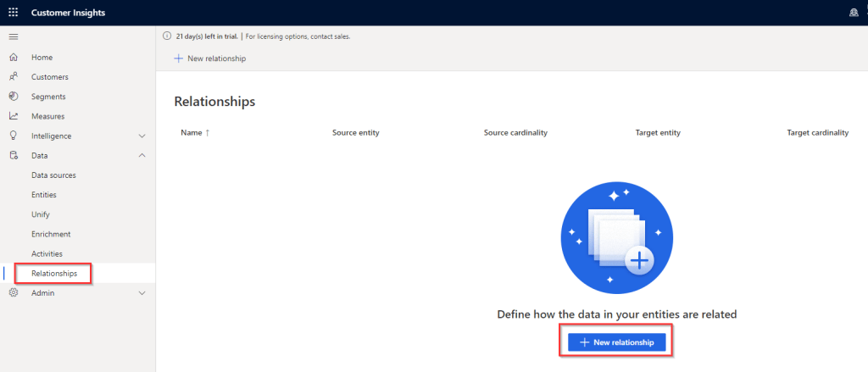Click the Intelligence lightbulb icon

coord(13,136)
